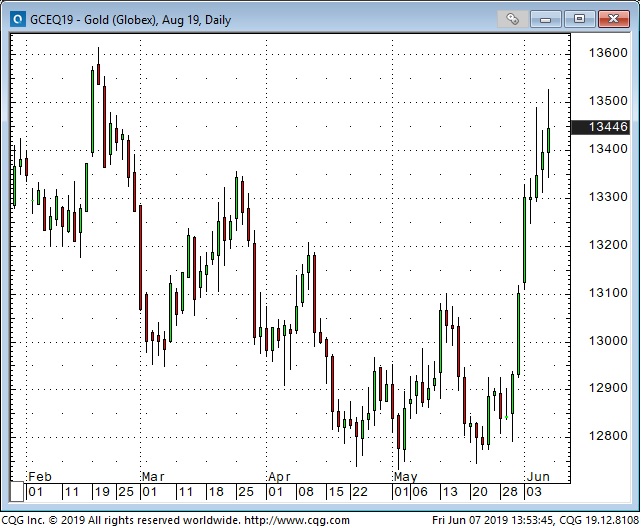Click the 13500 price axis label
Screen dimensions: 642x528
pyautogui.click(x=608, y=101)
